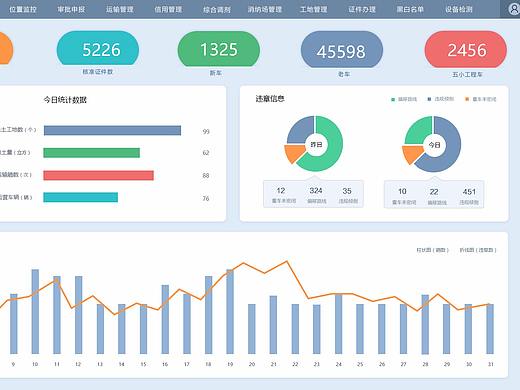Select the 今日 center label
The width and height of the screenshot is (520, 390).
434,145
